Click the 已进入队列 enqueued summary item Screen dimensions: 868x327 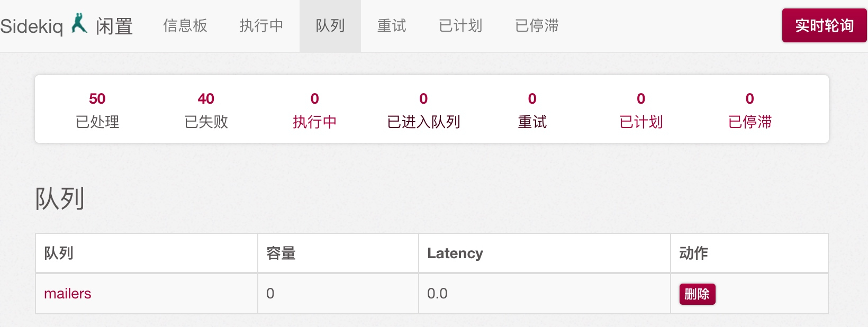(423, 110)
